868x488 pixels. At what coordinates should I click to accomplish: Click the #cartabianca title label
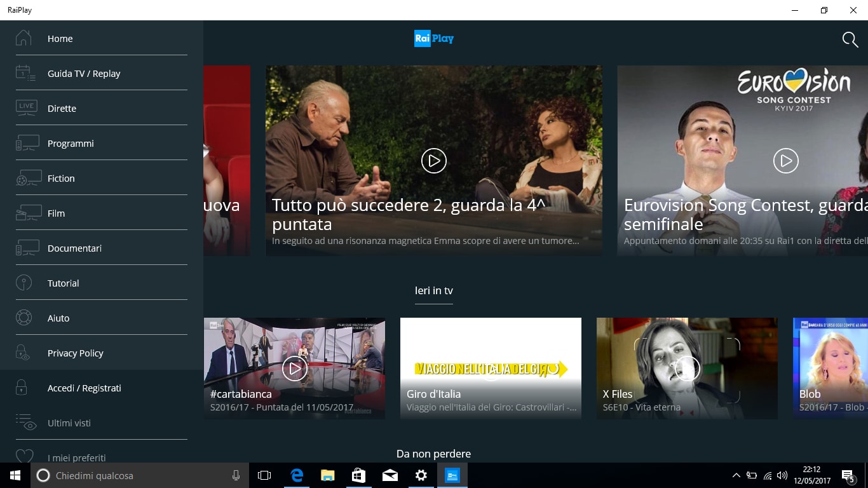(x=241, y=394)
